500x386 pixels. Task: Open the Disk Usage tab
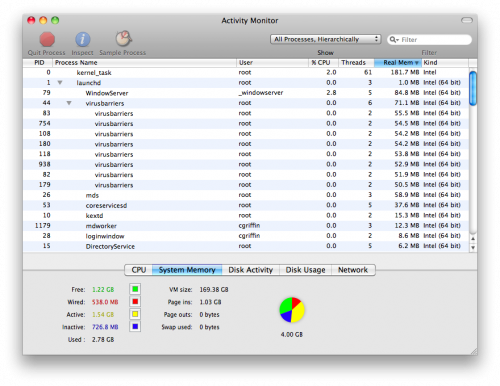tap(305, 270)
